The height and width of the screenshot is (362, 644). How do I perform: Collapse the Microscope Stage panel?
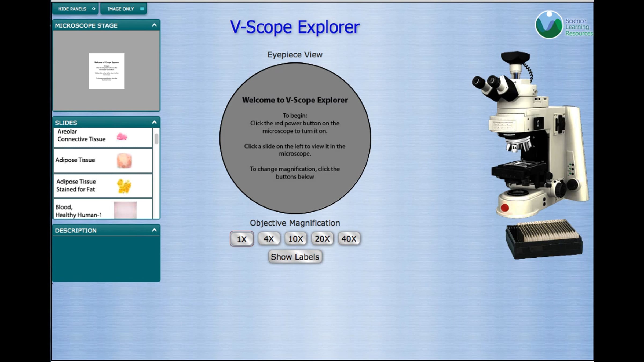(154, 25)
